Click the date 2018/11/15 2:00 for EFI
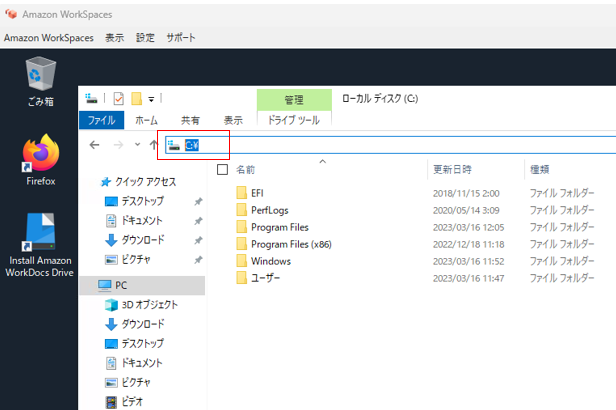 pyautogui.click(x=466, y=193)
